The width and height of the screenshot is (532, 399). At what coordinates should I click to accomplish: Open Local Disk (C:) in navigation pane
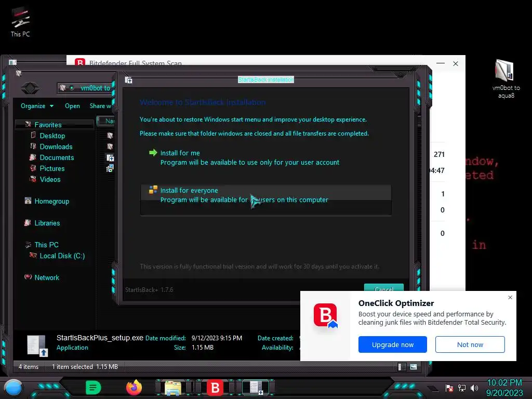pyautogui.click(x=62, y=256)
